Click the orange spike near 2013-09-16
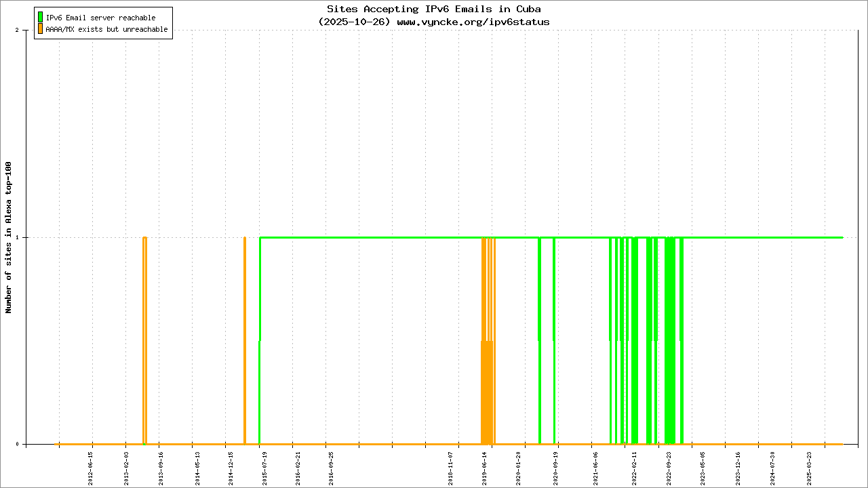This screenshot has height=488, width=868. tap(144, 339)
